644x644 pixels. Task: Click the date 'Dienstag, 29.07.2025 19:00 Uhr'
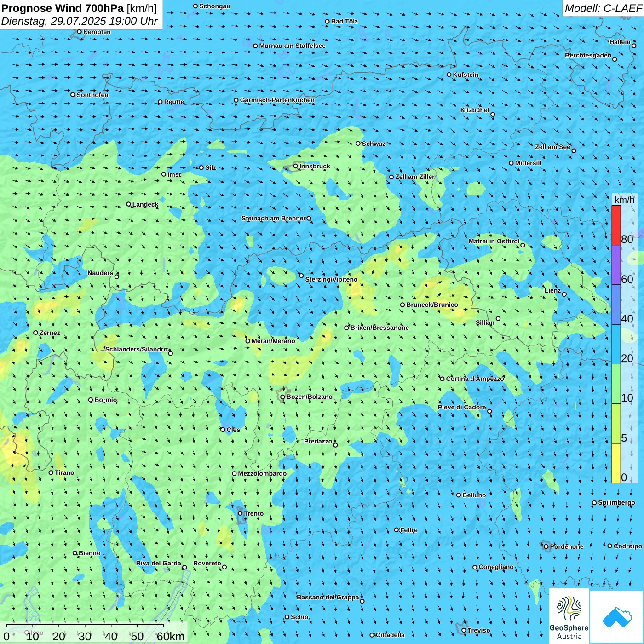click(x=80, y=21)
